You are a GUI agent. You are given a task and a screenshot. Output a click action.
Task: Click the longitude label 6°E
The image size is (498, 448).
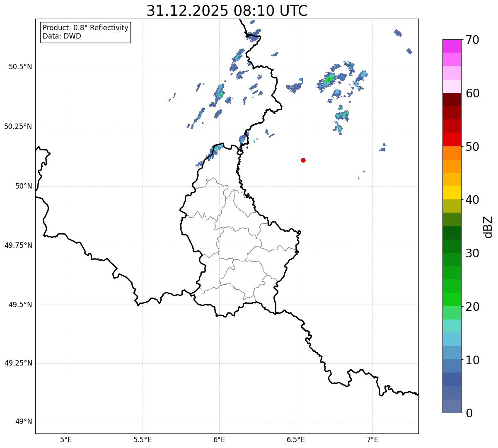[x=219, y=440]
